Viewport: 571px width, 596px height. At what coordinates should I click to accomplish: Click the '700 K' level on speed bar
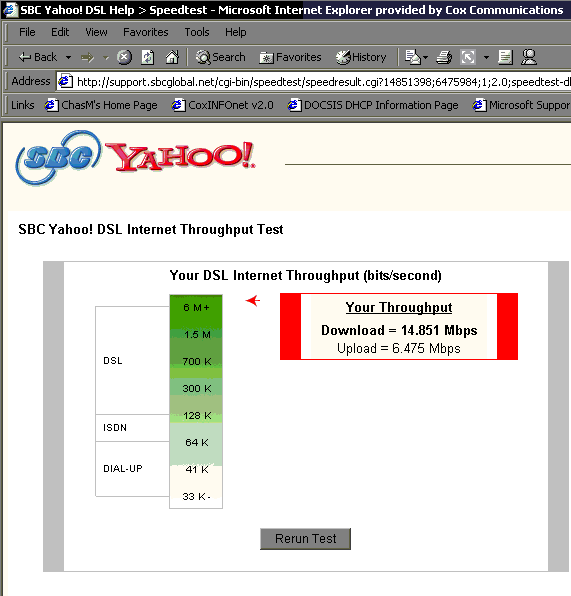point(197,361)
